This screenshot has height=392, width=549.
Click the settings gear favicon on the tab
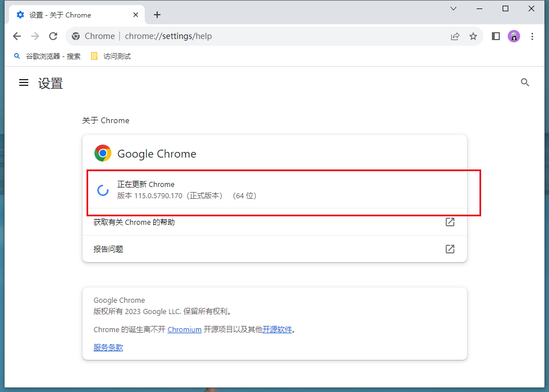[x=20, y=15]
